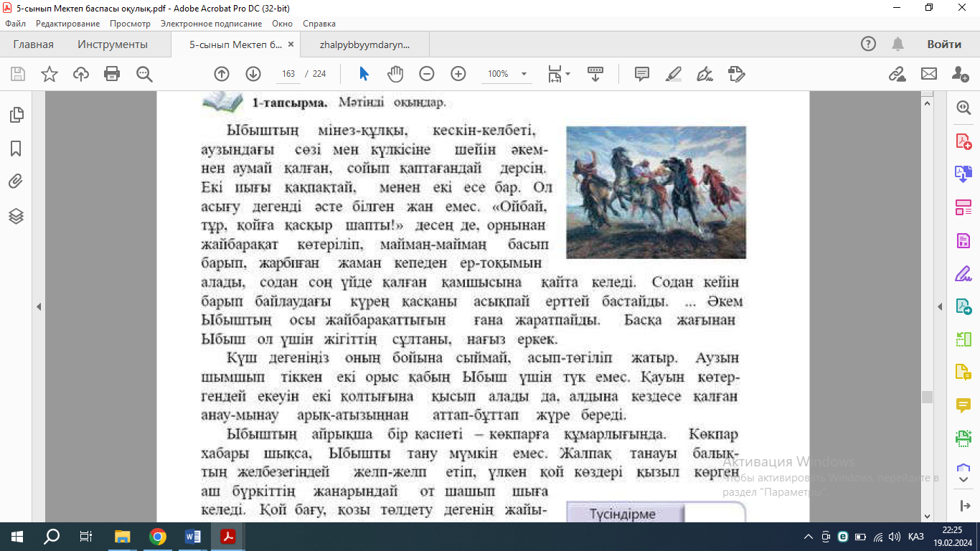The height and width of the screenshot is (551, 980).
Task: Switch to the Инструменты tab
Action: click(x=113, y=44)
